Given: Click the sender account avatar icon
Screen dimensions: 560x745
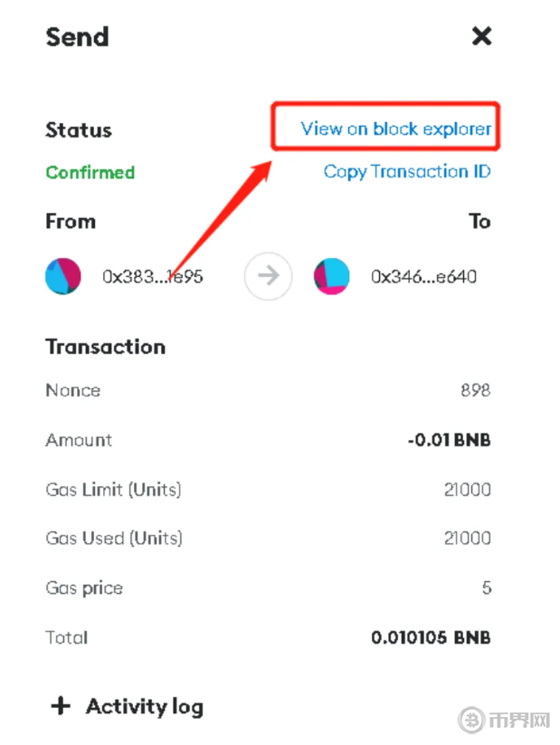Looking at the screenshot, I should click(63, 276).
